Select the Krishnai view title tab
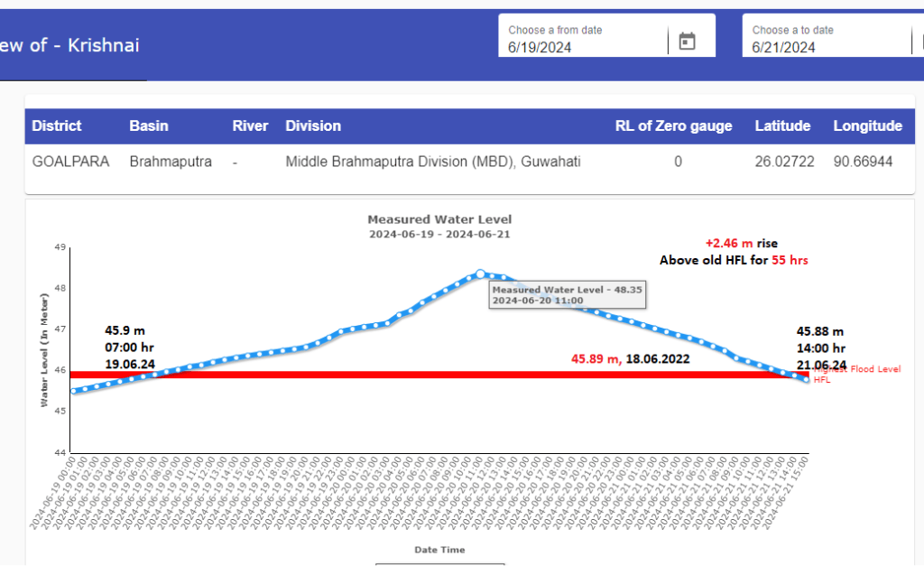 tap(70, 45)
